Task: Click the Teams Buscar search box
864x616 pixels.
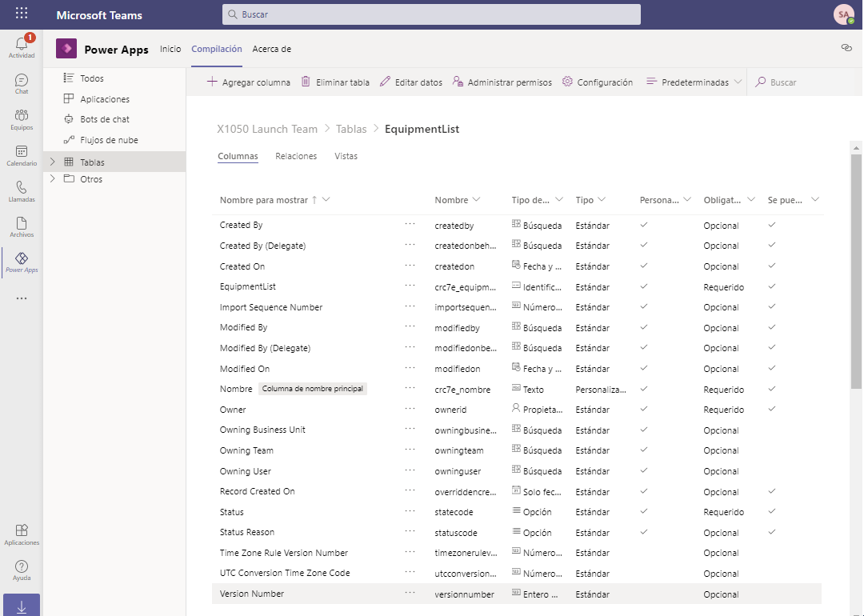Action: point(431,14)
